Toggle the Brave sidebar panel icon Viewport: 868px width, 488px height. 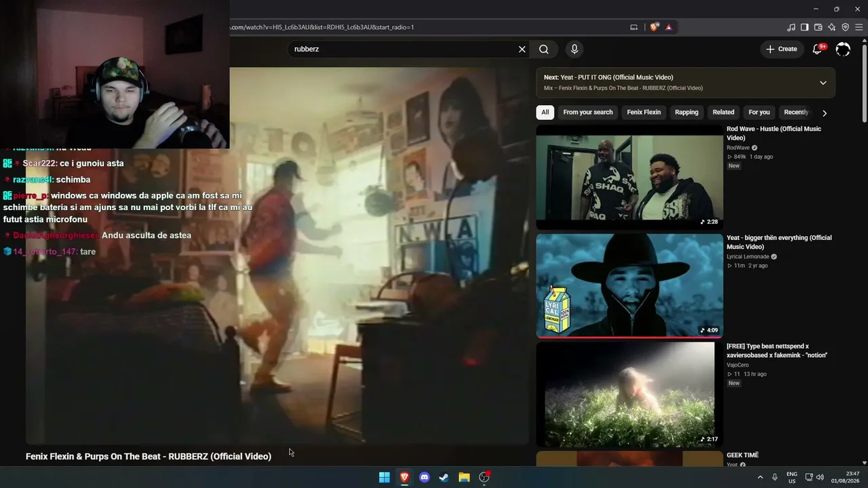804,27
